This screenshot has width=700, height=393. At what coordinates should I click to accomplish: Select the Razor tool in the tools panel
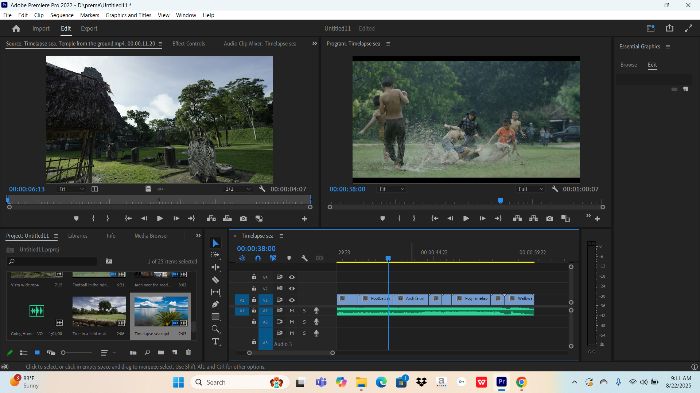(215, 280)
